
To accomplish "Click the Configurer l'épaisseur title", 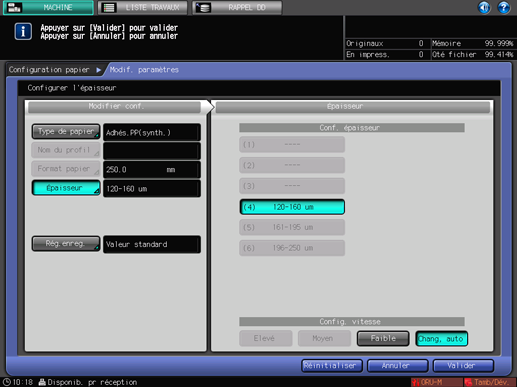I will 72,88.
